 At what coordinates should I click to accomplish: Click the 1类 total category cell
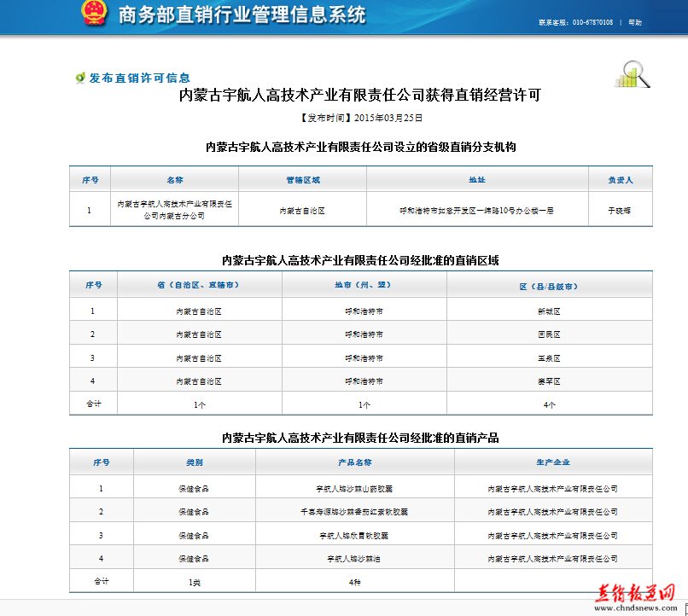pos(195,582)
